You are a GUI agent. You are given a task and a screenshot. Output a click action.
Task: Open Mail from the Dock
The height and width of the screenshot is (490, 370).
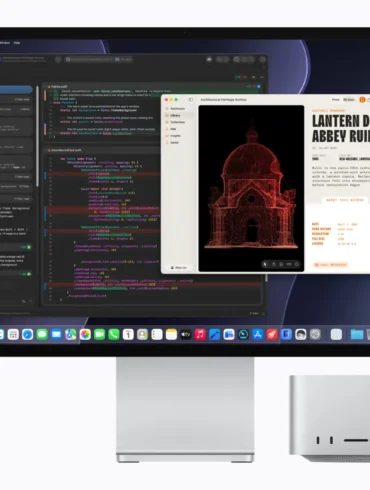[56, 334]
